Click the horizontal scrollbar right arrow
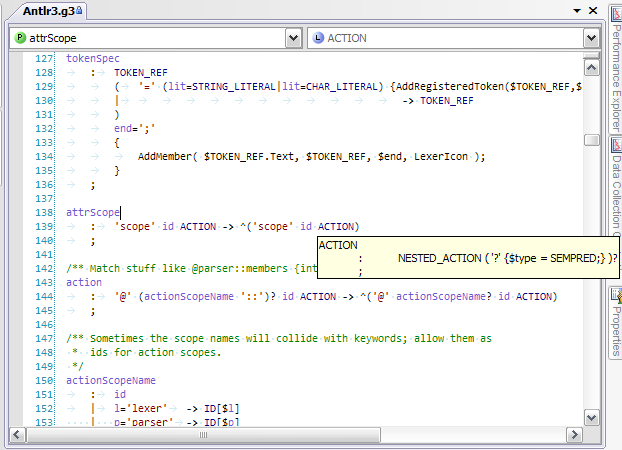The image size is (622, 450). (574, 435)
